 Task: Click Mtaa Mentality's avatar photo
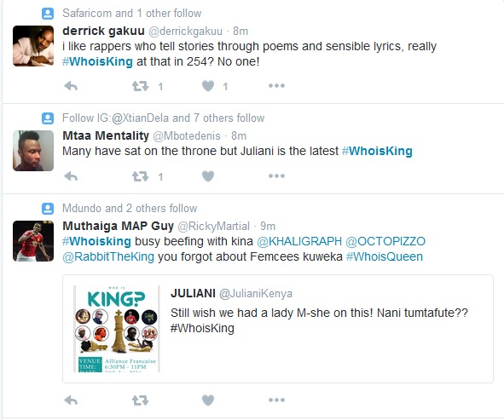click(x=33, y=151)
